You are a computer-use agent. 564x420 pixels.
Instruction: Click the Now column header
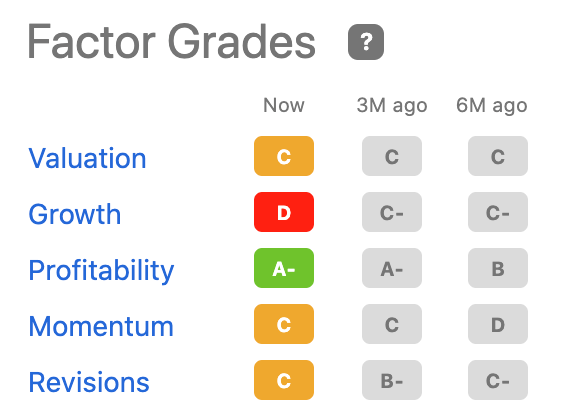(284, 105)
